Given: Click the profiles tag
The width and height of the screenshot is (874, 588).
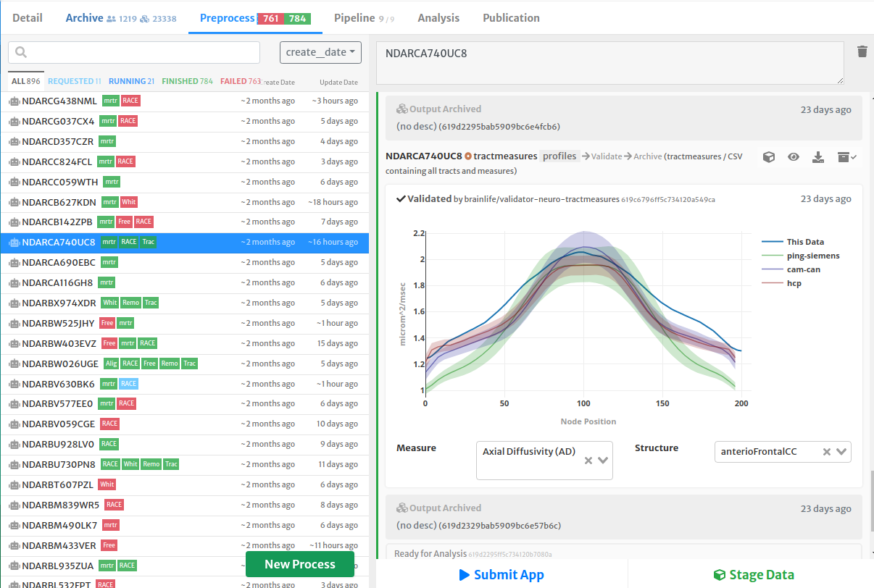Looking at the screenshot, I should click(x=559, y=156).
